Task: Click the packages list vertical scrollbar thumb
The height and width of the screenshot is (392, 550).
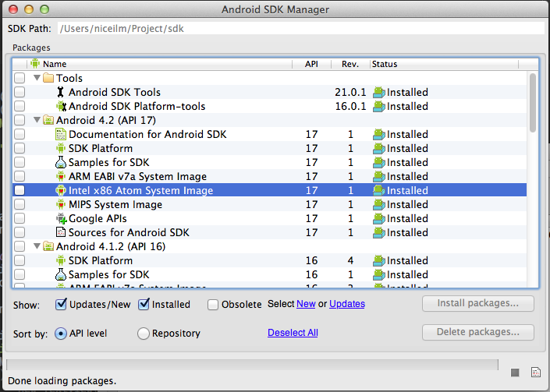Action: pos(533,102)
